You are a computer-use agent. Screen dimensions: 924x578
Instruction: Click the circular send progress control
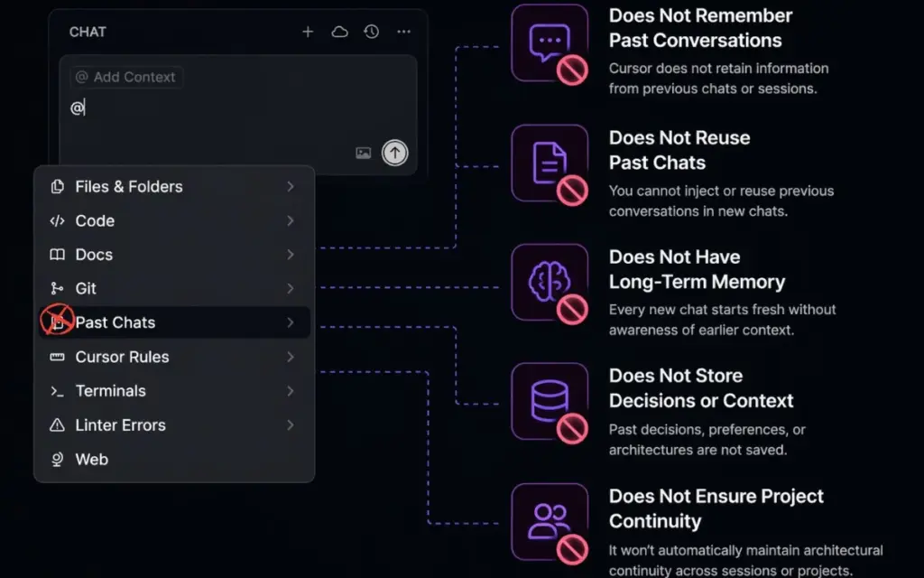click(x=395, y=153)
